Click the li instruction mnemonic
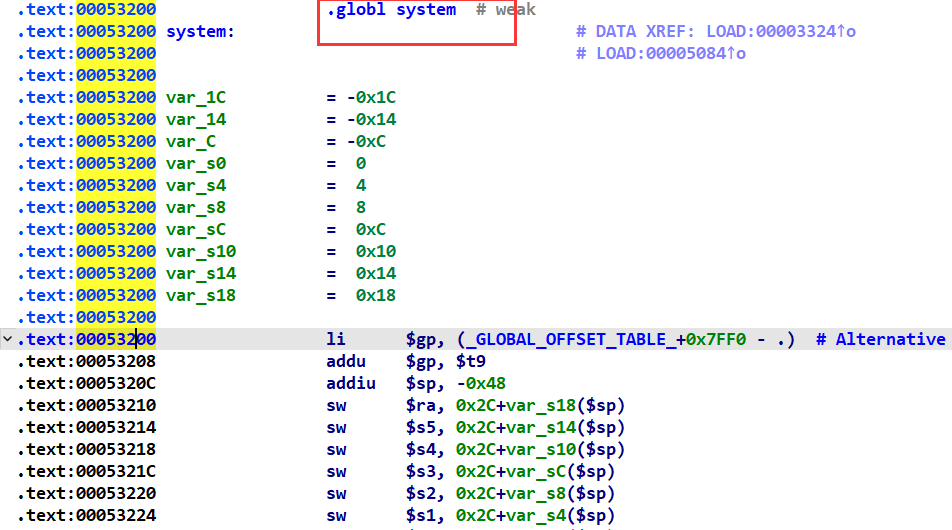Image resolution: width=952 pixels, height=530 pixels. (336, 339)
